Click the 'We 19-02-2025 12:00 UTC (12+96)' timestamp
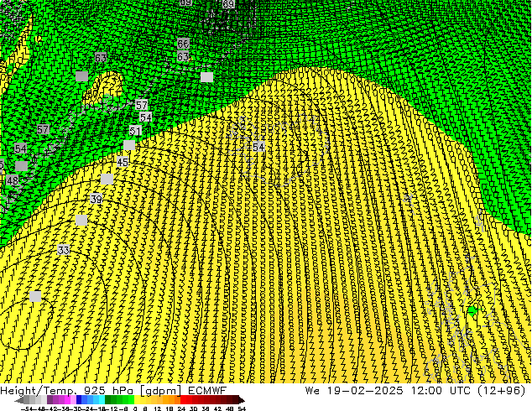 [415, 391]
